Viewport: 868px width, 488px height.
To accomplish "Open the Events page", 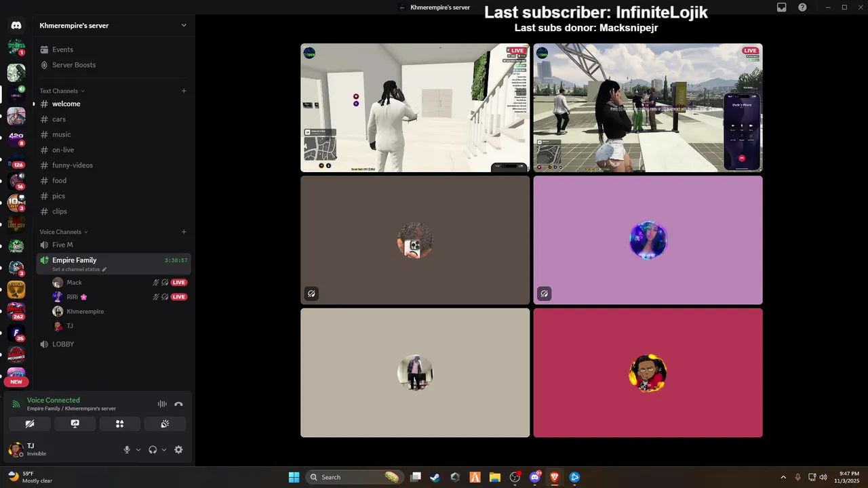I will click(113, 49).
